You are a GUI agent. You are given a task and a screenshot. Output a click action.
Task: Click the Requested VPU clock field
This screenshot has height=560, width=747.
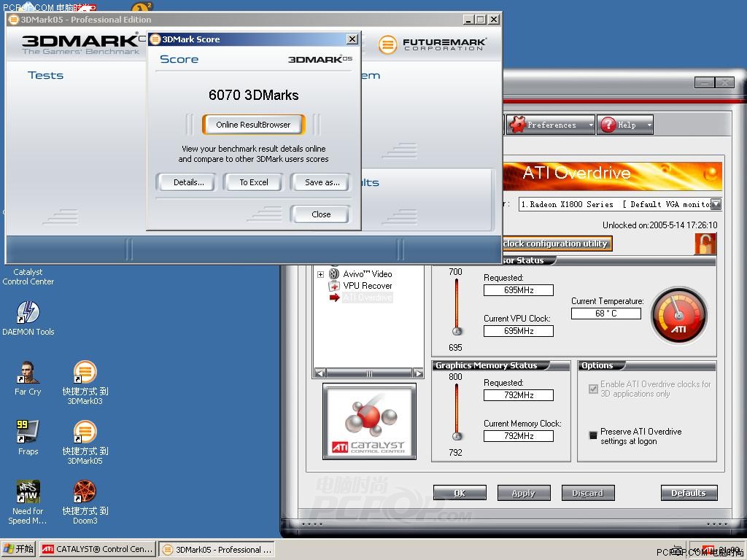(518, 290)
